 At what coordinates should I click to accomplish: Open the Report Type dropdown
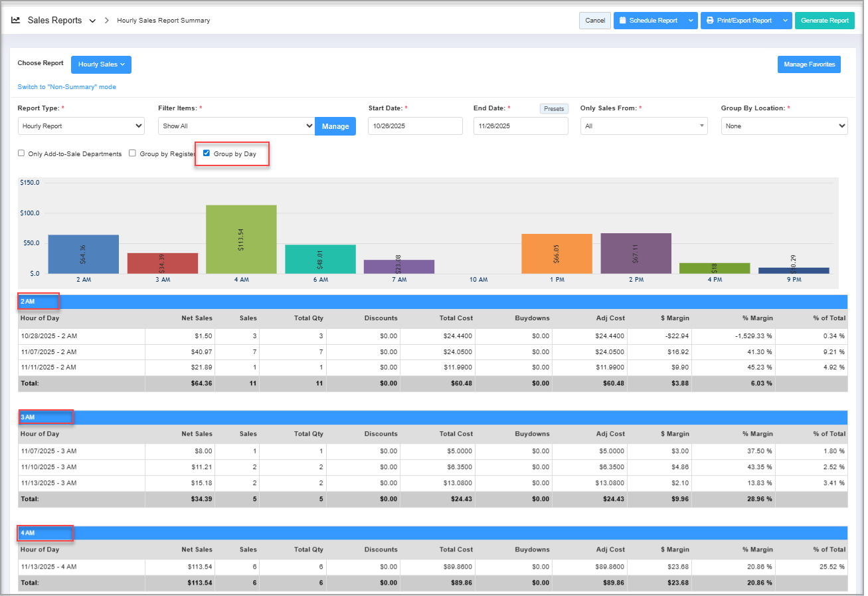[x=81, y=126]
